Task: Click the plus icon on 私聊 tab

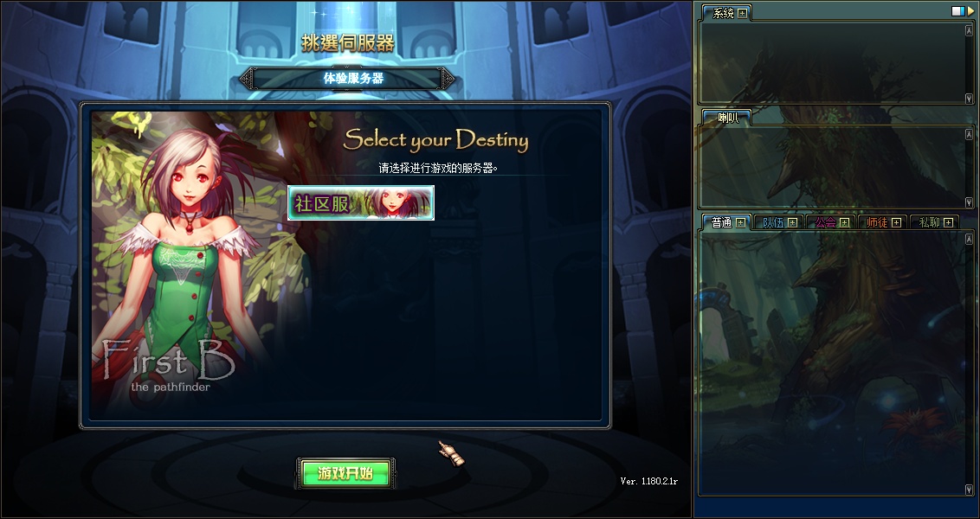Action: (948, 222)
